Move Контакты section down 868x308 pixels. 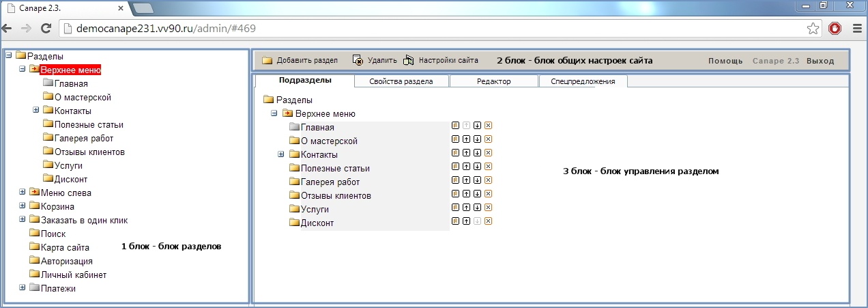(x=477, y=153)
